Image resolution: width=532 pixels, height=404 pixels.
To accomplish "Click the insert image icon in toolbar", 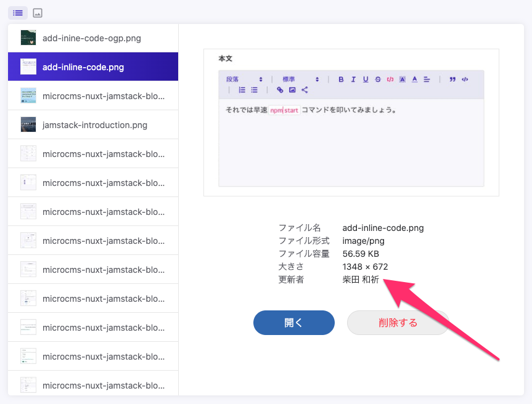I will 292,90.
